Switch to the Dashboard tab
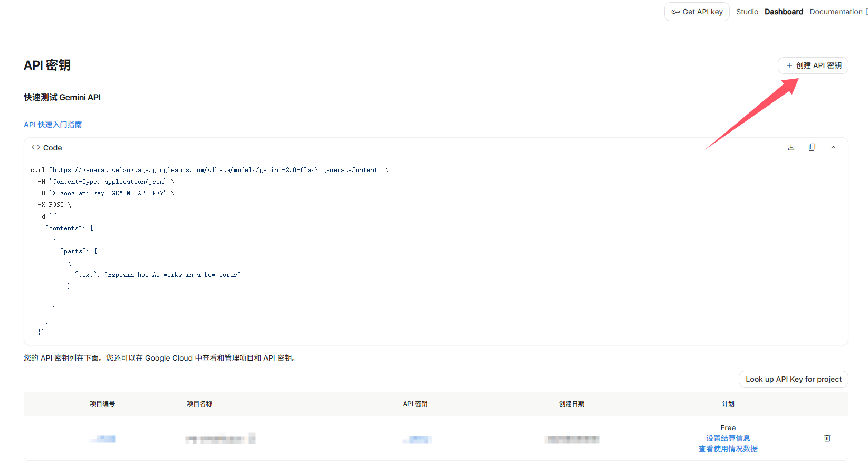The width and height of the screenshot is (868, 471). (784, 12)
